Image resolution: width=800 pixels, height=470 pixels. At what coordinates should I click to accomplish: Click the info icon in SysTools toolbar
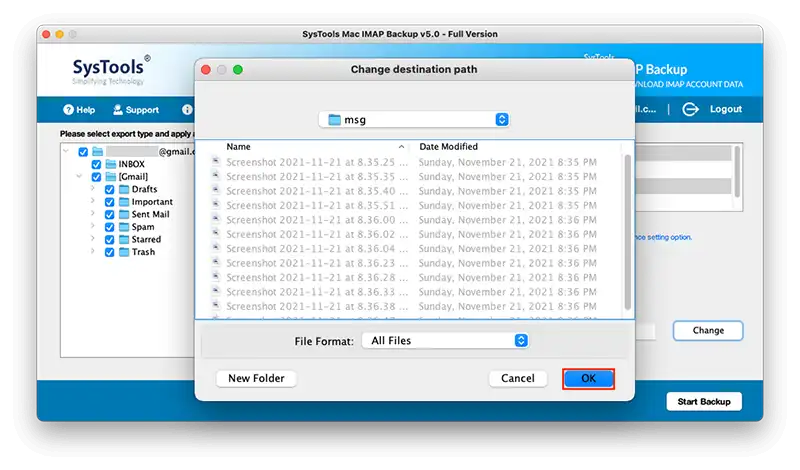click(x=187, y=110)
